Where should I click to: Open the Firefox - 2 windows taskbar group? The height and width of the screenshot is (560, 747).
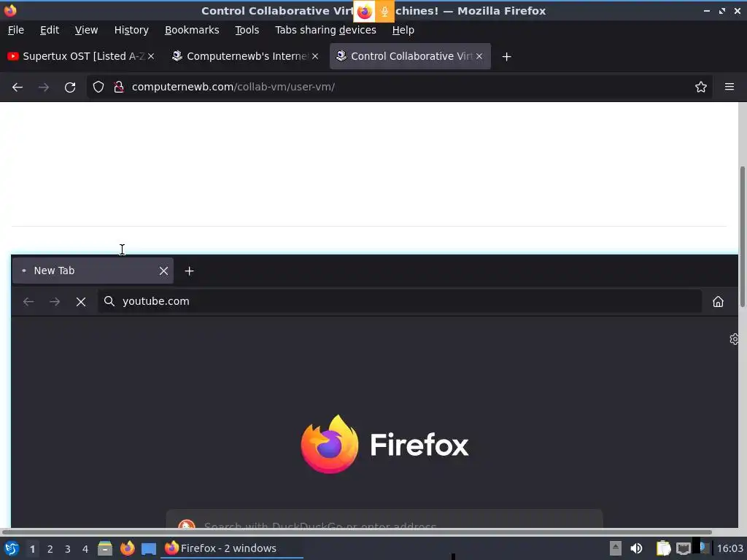pyautogui.click(x=232, y=548)
